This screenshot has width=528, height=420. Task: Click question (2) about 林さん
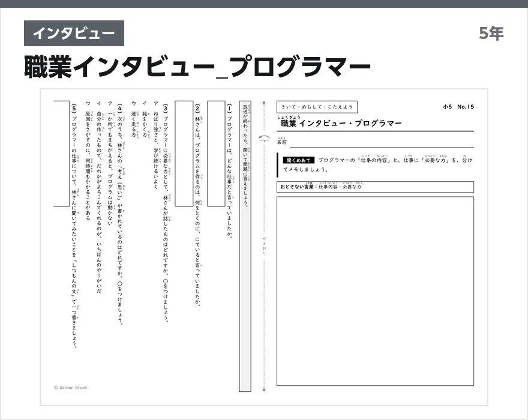[x=197, y=205]
